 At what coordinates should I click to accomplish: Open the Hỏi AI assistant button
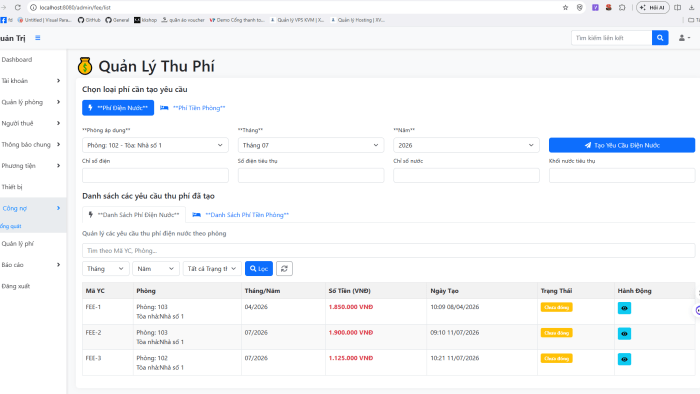(x=653, y=7)
